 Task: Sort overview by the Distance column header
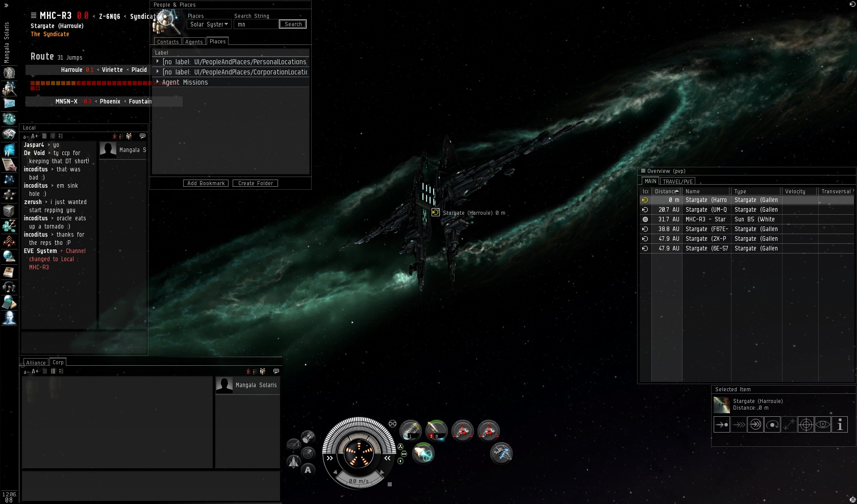(x=667, y=191)
